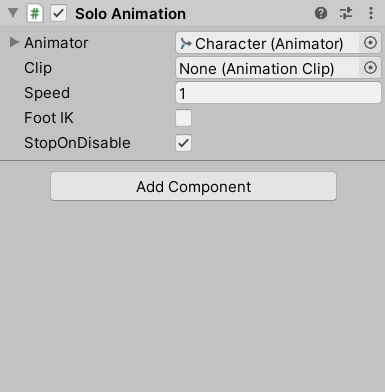Click the Clip property label
This screenshot has height=392, width=385.
click(x=38, y=68)
